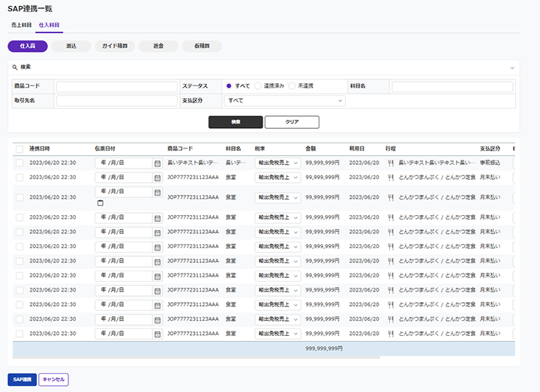Switch to the 売上科目 tab
540x392 pixels.
tap(21, 25)
